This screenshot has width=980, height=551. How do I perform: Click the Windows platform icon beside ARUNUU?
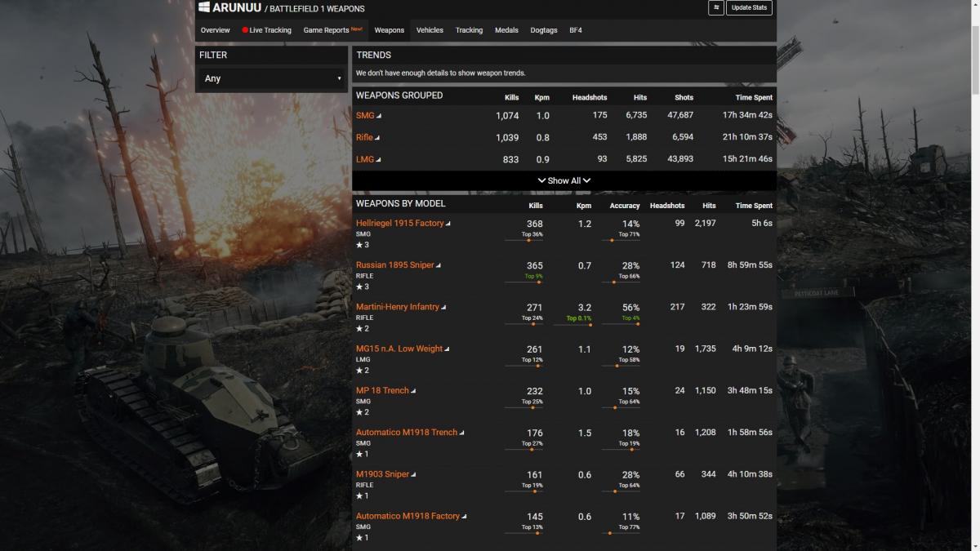click(203, 7)
